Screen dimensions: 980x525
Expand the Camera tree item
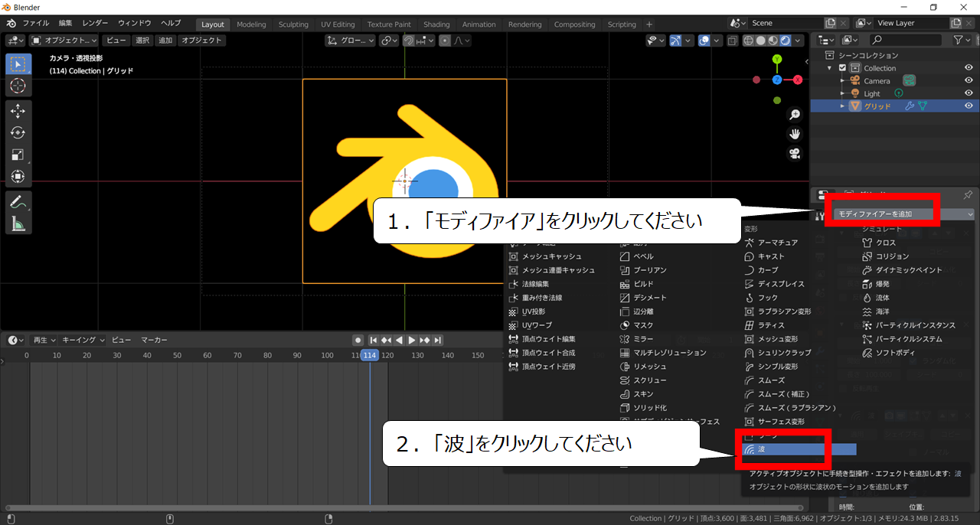843,81
